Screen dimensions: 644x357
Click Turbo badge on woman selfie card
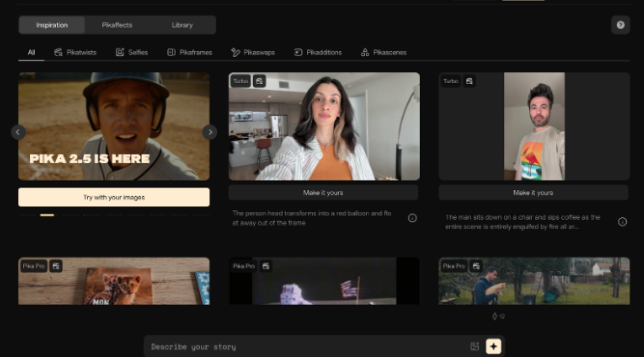[240, 81]
